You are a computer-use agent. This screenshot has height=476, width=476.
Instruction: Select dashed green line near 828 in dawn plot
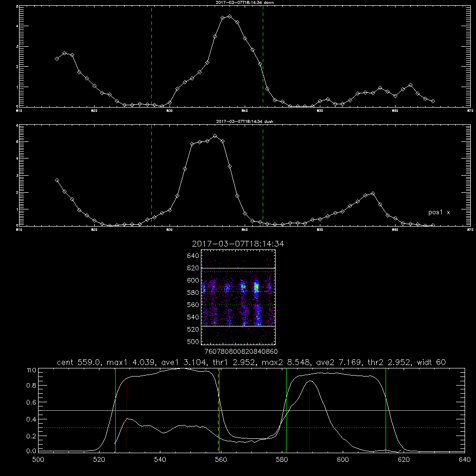pos(151,56)
